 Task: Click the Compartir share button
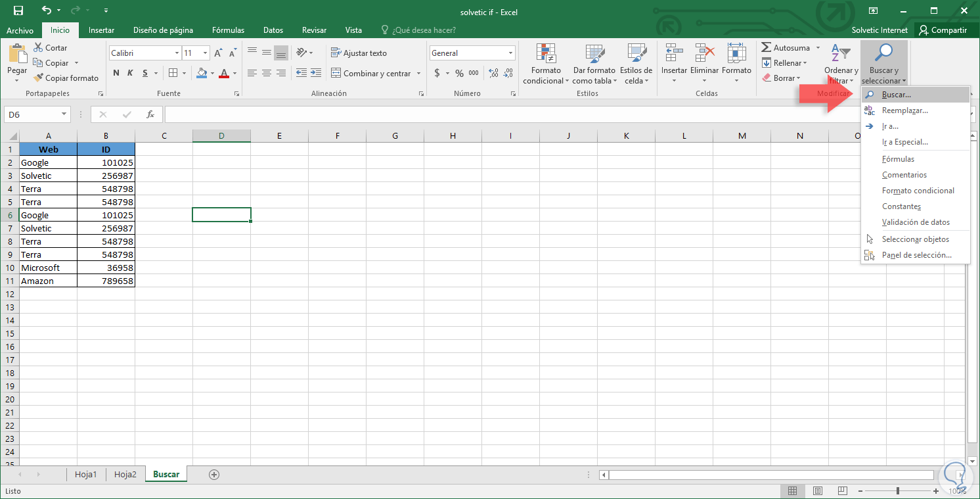943,30
